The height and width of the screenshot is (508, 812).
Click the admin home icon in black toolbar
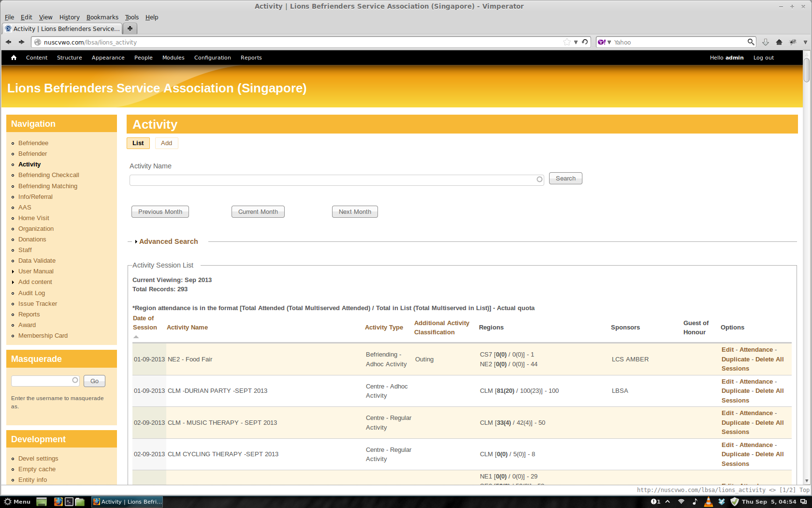pyautogui.click(x=14, y=58)
